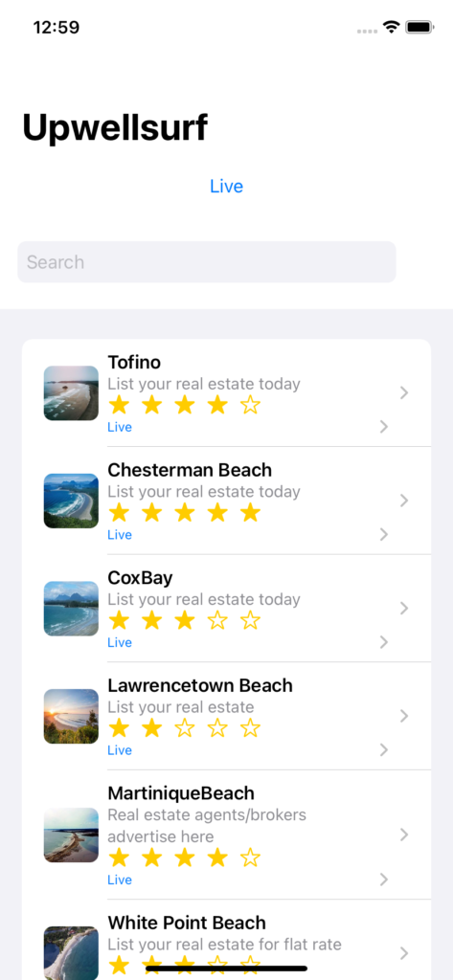Open Lawrencetown Beach Live chevron
Image resolution: width=453 pixels, height=980 pixels.
384,749
